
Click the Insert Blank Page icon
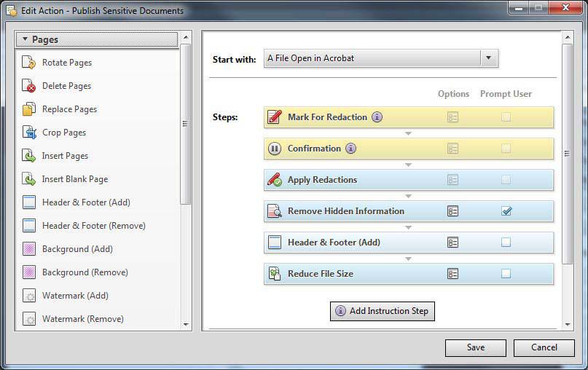click(28, 179)
